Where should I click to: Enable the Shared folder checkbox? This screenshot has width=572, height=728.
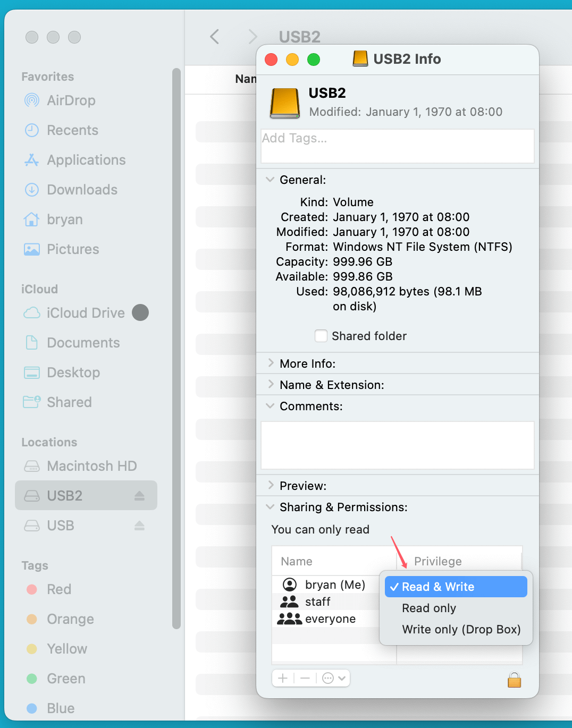pyautogui.click(x=321, y=336)
